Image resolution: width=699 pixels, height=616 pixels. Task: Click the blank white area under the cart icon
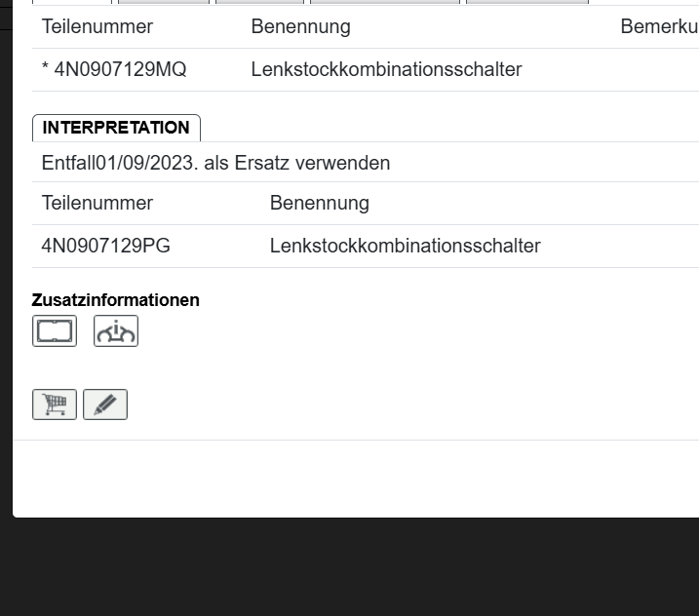195,478
